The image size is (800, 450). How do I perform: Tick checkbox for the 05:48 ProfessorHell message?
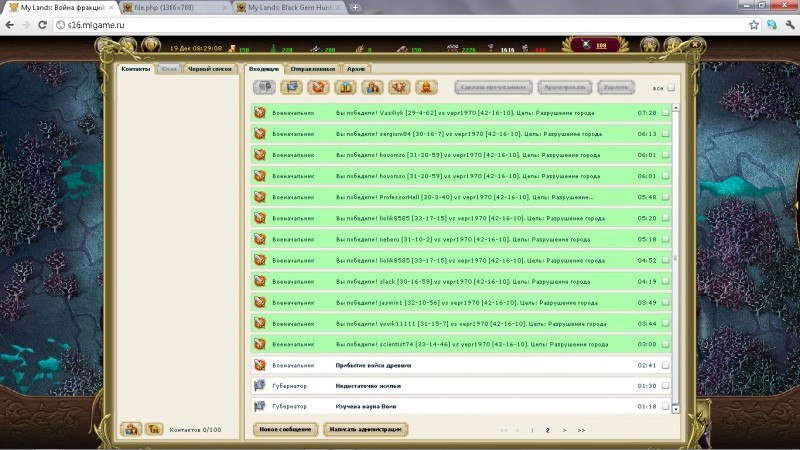[665, 197]
